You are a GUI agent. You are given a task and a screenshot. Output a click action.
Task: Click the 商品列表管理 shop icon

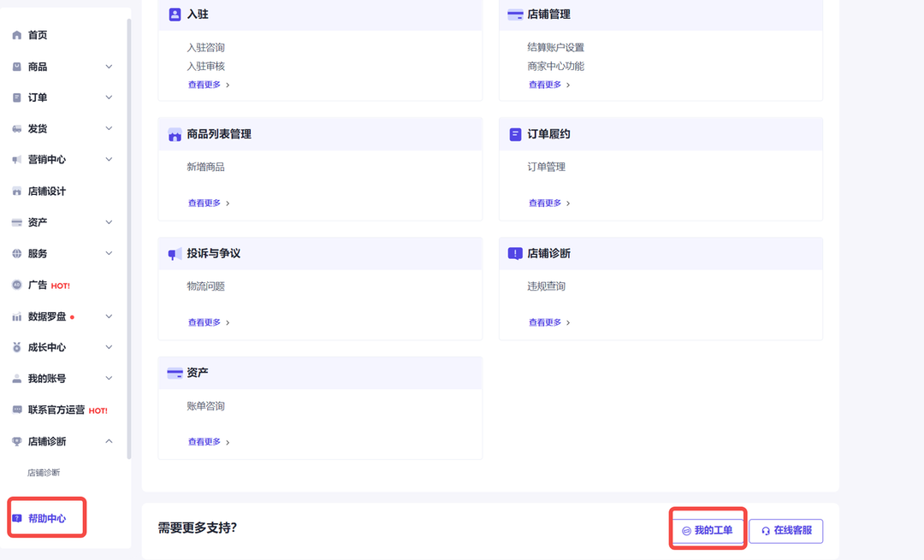point(175,134)
